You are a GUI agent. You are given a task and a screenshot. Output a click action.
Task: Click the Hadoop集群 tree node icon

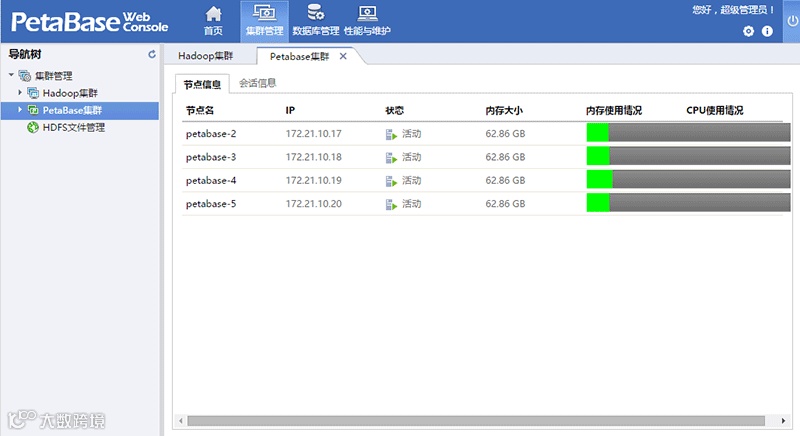click(x=33, y=93)
